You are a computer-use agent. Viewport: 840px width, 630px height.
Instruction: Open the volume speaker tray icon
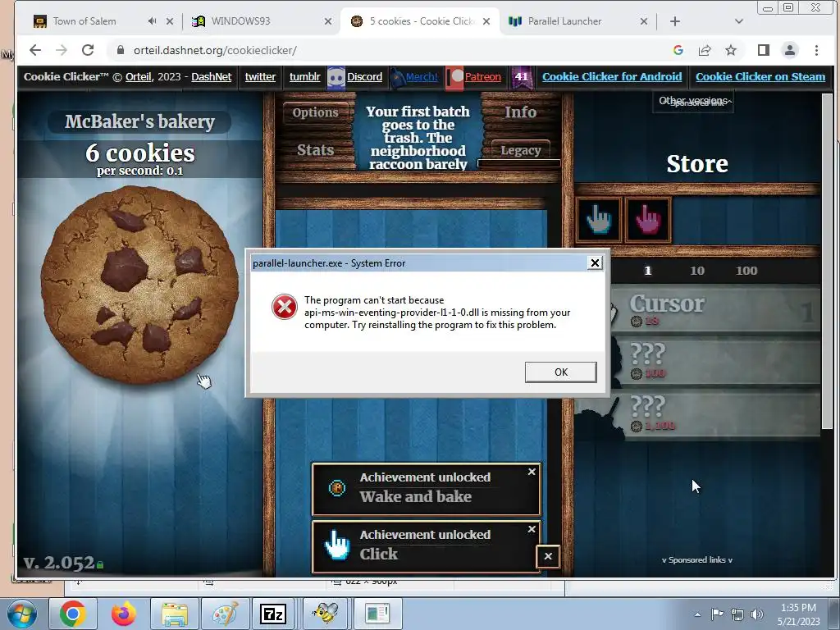[756, 614]
